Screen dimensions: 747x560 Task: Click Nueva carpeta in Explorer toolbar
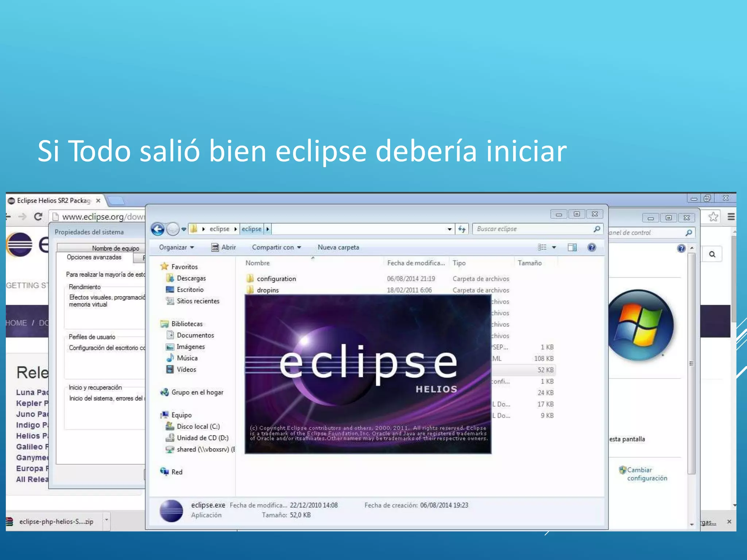click(338, 247)
